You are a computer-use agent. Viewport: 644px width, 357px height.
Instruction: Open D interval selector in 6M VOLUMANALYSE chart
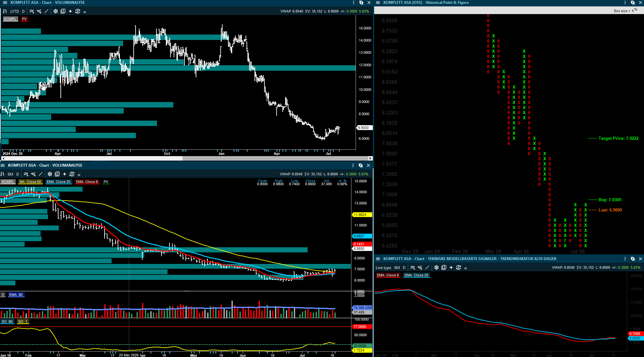coord(18,174)
